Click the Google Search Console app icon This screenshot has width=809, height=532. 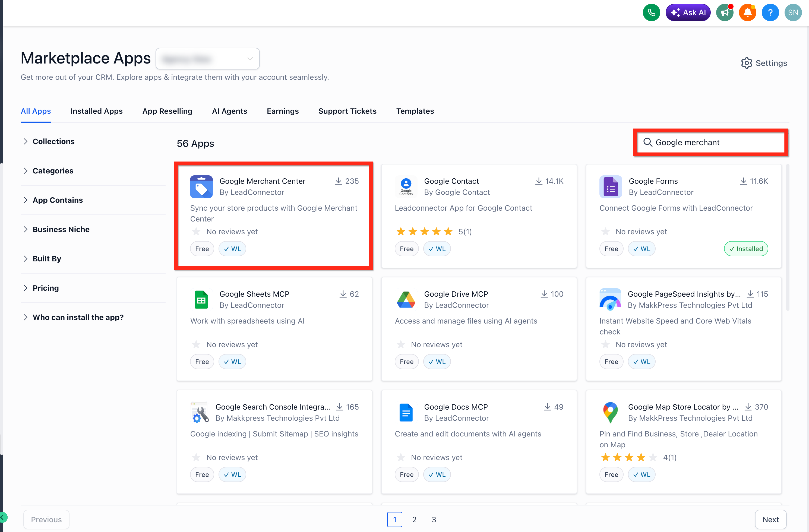click(200, 412)
